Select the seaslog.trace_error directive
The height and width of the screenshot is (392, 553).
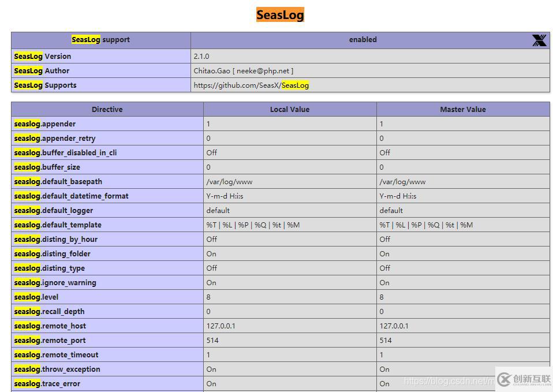click(x=47, y=384)
